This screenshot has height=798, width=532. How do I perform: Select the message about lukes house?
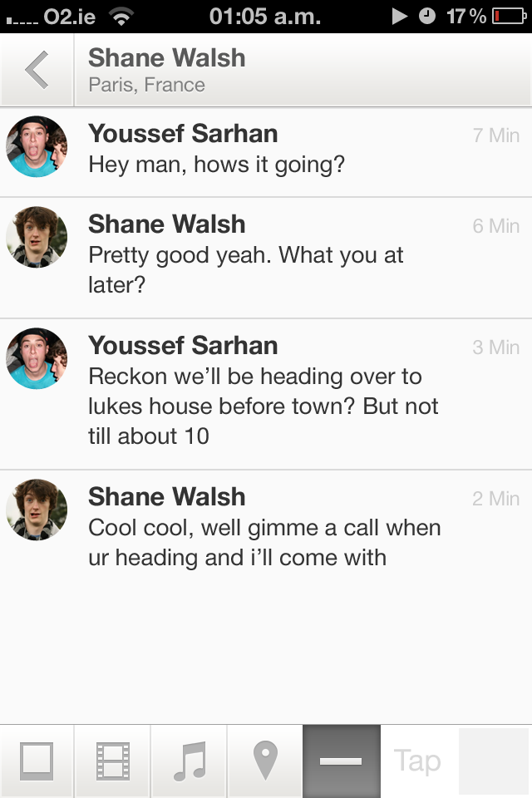pos(263,406)
